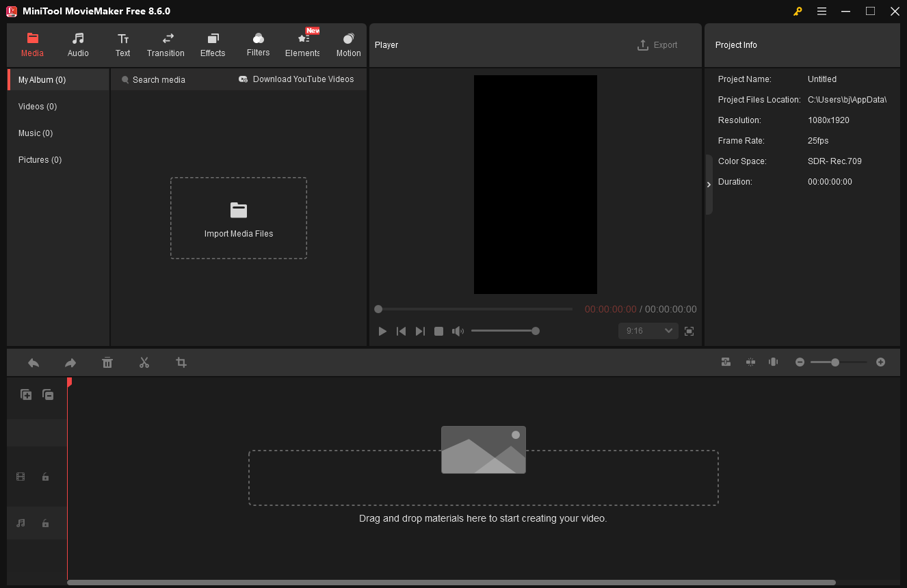Screen dimensions: 907x588
Task: Switch to the Audio tab
Action: click(x=77, y=45)
